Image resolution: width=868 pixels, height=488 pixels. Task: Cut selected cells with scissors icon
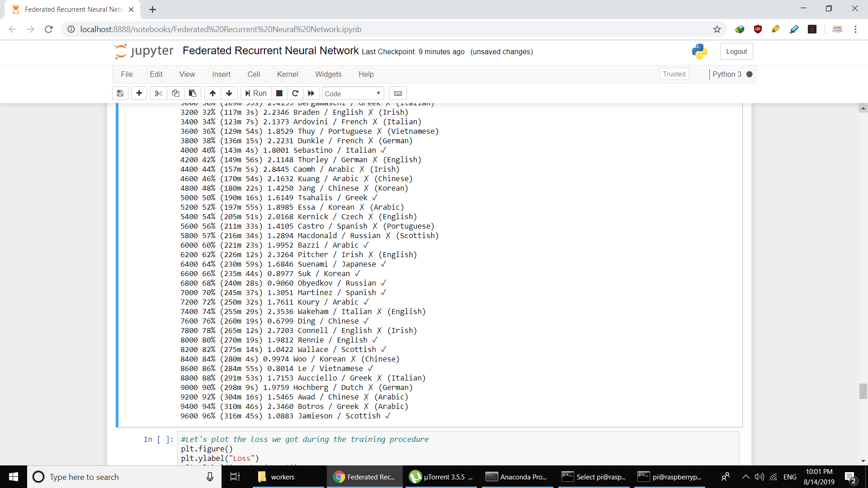[158, 94]
